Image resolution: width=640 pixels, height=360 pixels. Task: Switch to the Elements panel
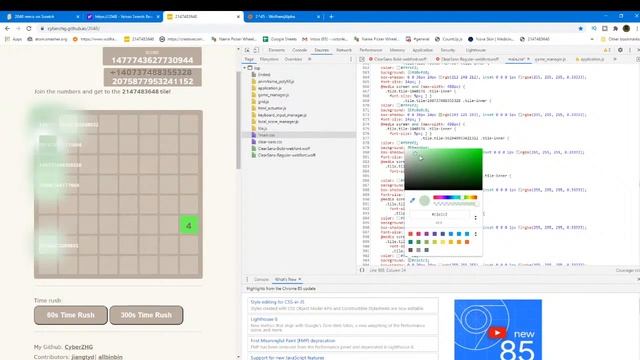tap(276, 50)
